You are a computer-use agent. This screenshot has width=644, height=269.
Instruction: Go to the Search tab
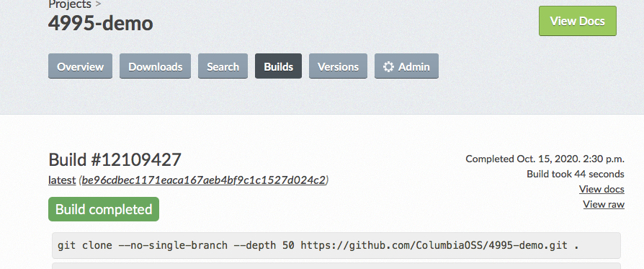point(223,66)
